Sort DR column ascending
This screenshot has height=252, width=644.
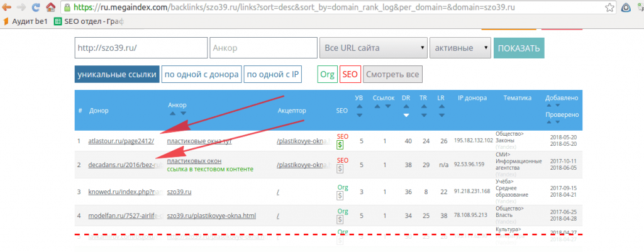pyautogui.click(x=406, y=107)
